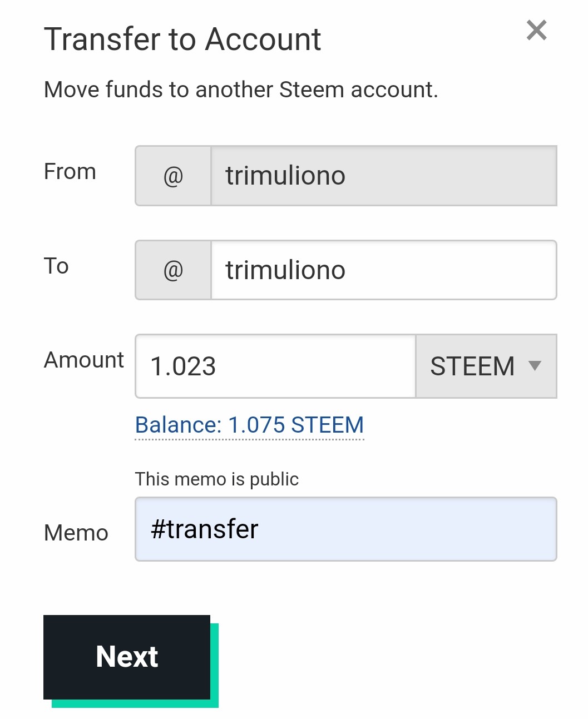Click the green shadow edge of Next button
Screen dimensions: 588x719
click(215, 665)
